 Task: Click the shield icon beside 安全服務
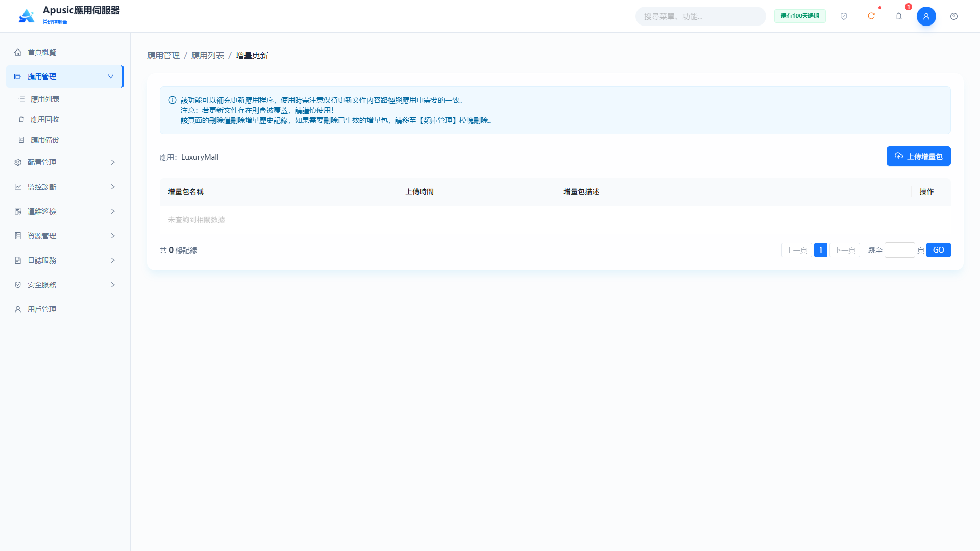coord(18,285)
